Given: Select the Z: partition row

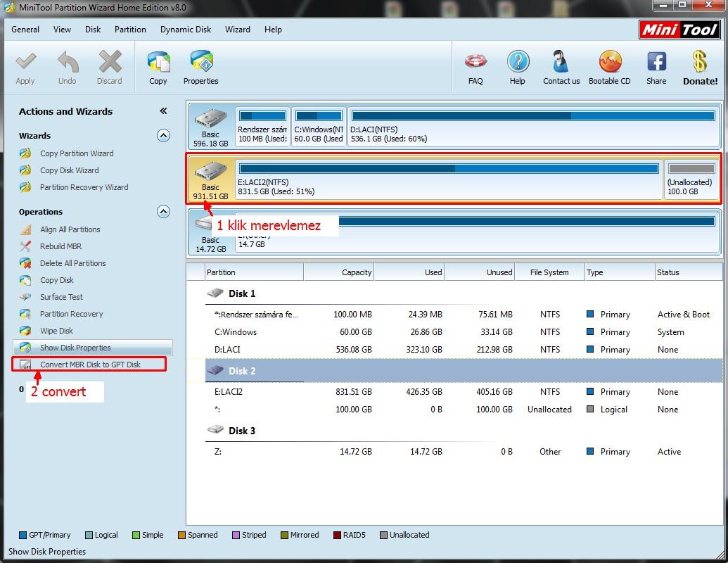Looking at the screenshot, I should (x=464, y=452).
